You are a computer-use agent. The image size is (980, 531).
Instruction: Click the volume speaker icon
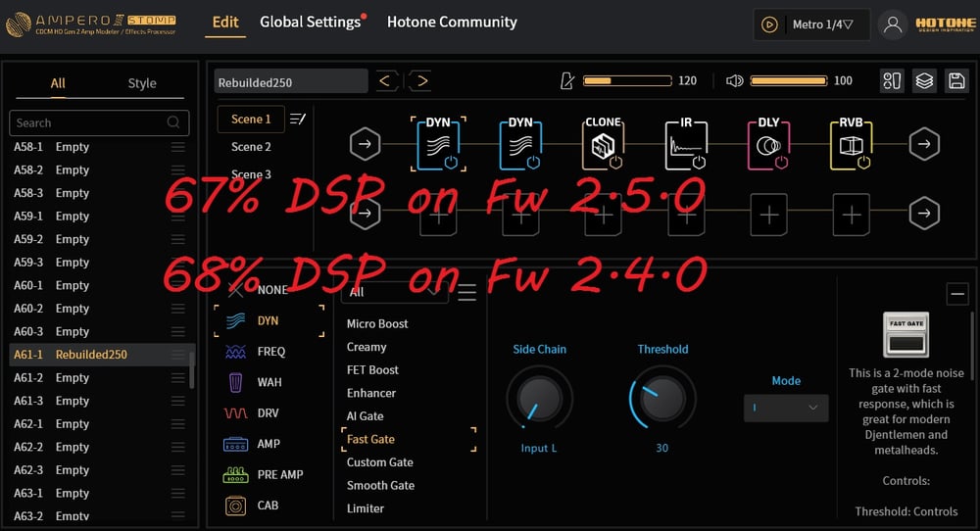734,80
